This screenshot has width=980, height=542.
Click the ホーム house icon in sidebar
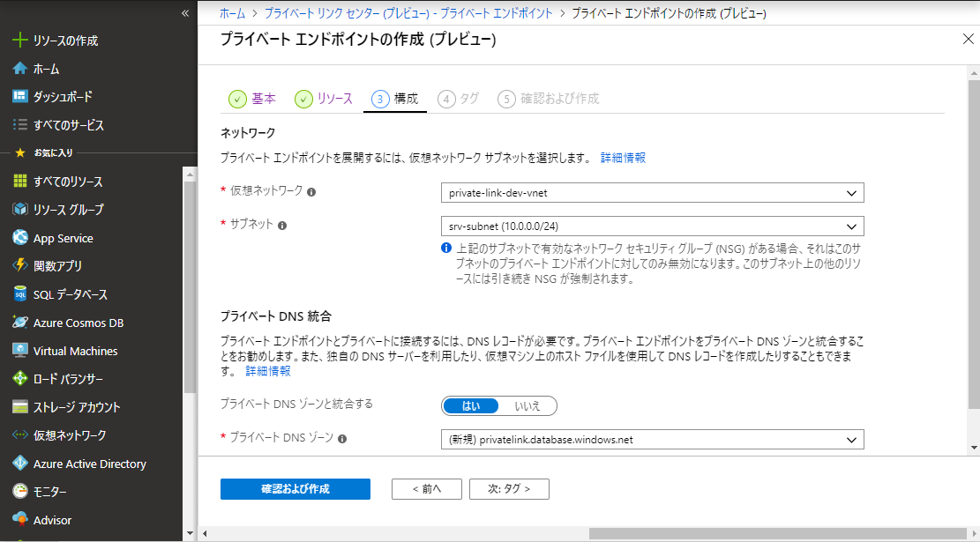pyautogui.click(x=20, y=69)
